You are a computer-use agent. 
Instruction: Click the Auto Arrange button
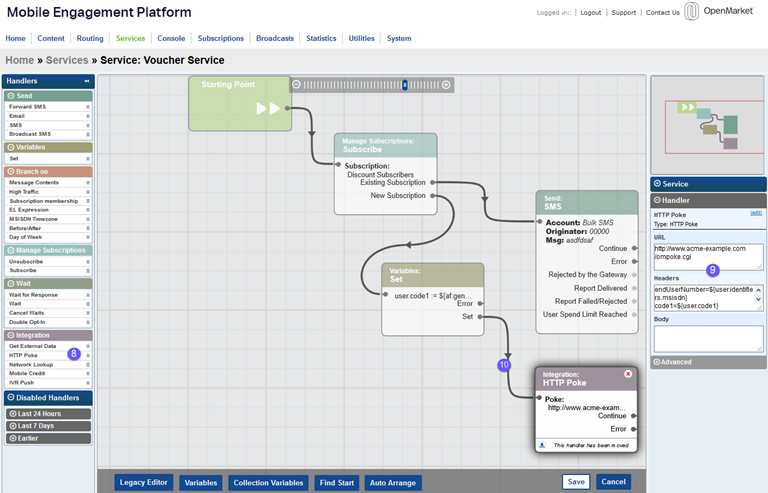pyautogui.click(x=393, y=483)
